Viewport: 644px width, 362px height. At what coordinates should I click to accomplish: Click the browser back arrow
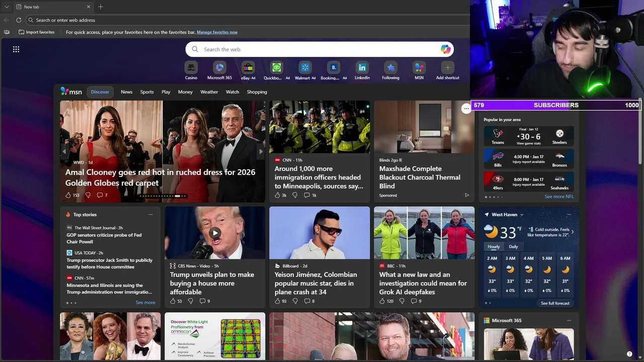(7, 20)
